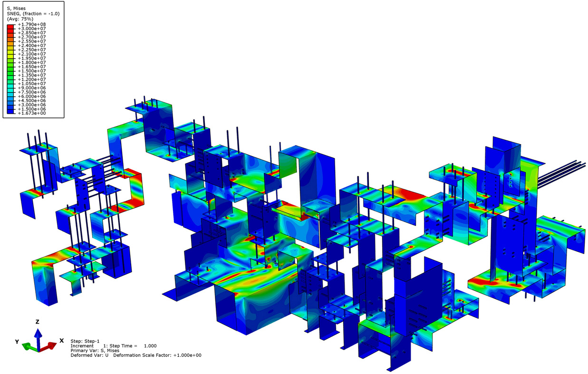Select the top red swatch at +1.790e+08
This screenshot has height=374, width=588.
[10, 26]
